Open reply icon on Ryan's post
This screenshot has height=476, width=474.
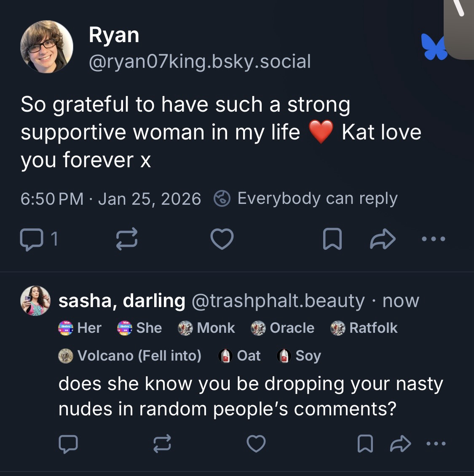31,239
